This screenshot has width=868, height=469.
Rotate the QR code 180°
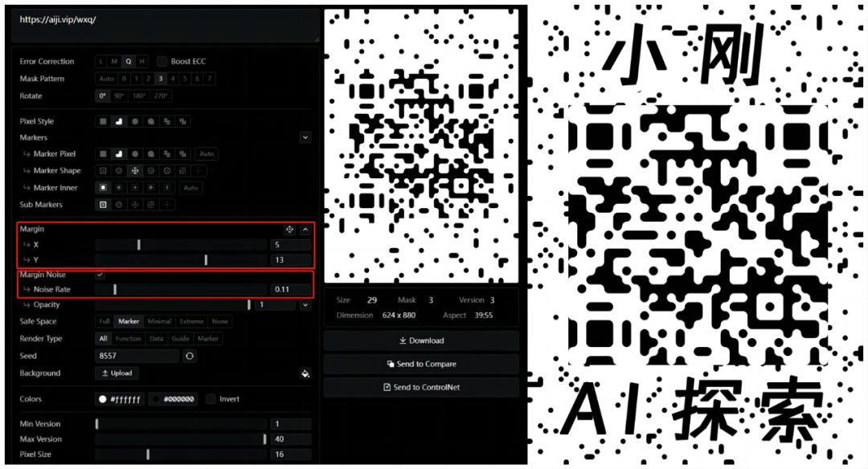coord(139,96)
